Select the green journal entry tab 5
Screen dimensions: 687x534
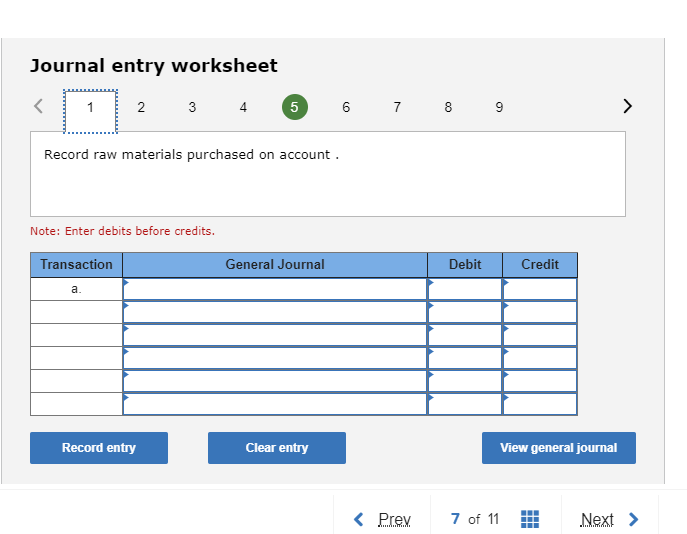tap(295, 107)
